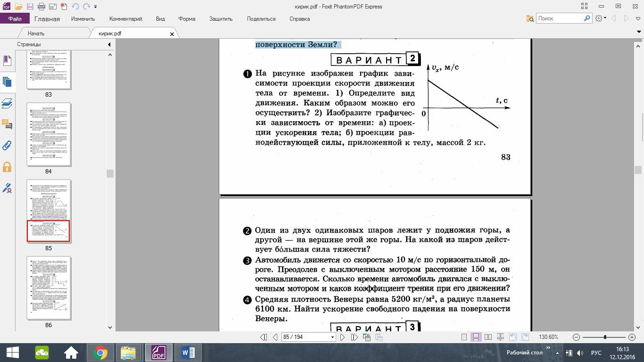Open the page number dropdown arrow
Image resolution: width=644 pixels, height=362 pixels.
(333, 337)
